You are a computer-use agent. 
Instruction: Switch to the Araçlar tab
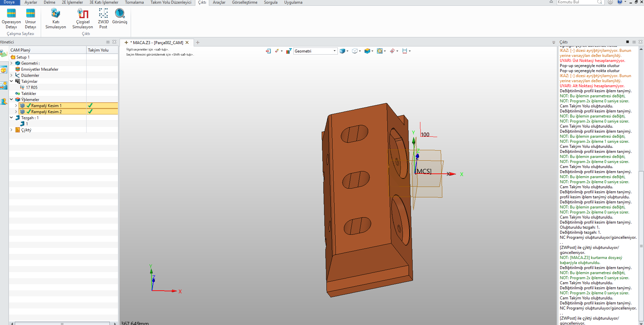coord(219,2)
